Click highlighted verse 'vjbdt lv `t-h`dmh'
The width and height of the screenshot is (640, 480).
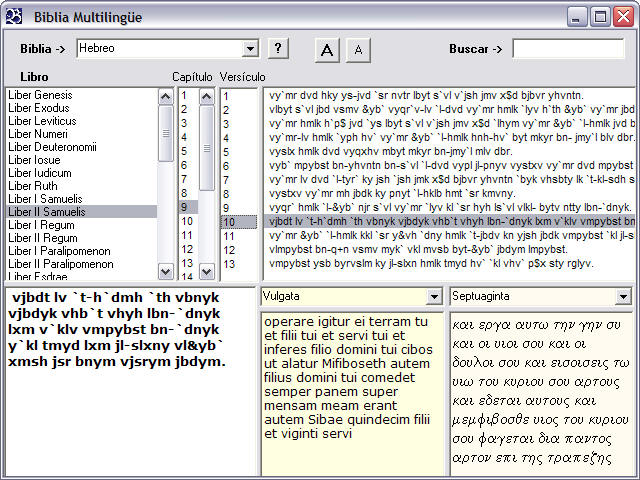click(450, 221)
